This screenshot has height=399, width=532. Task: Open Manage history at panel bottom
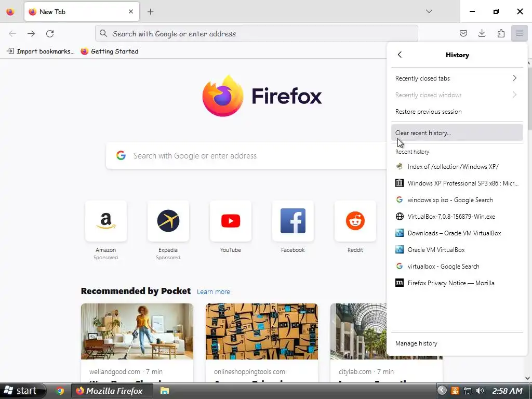pyautogui.click(x=457, y=343)
